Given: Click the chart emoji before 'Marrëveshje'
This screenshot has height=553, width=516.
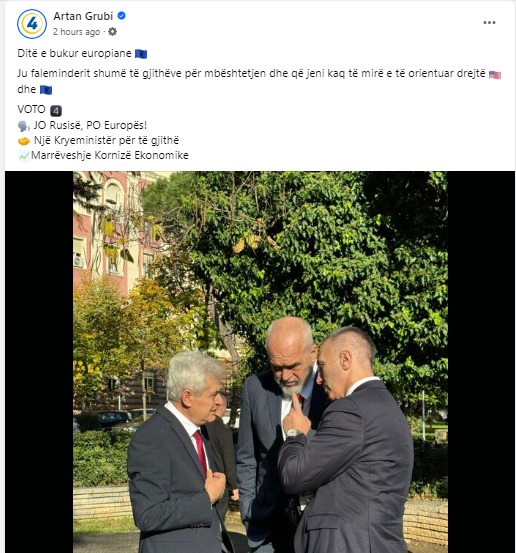Looking at the screenshot, I should pyautogui.click(x=24, y=156).
